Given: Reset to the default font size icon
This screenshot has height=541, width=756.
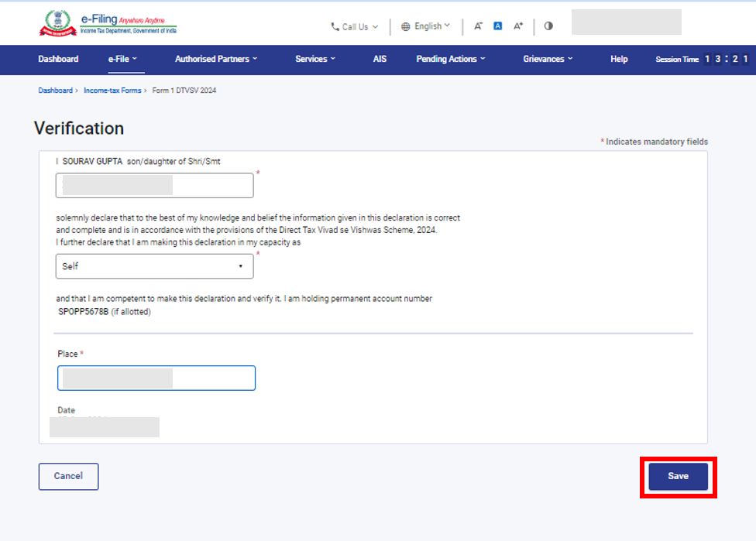Looking at the screenshot, I should click(x=498, y=26).
